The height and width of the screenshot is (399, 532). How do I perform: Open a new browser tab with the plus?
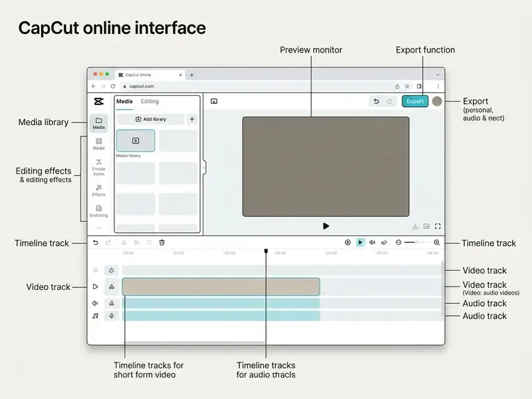192,74
